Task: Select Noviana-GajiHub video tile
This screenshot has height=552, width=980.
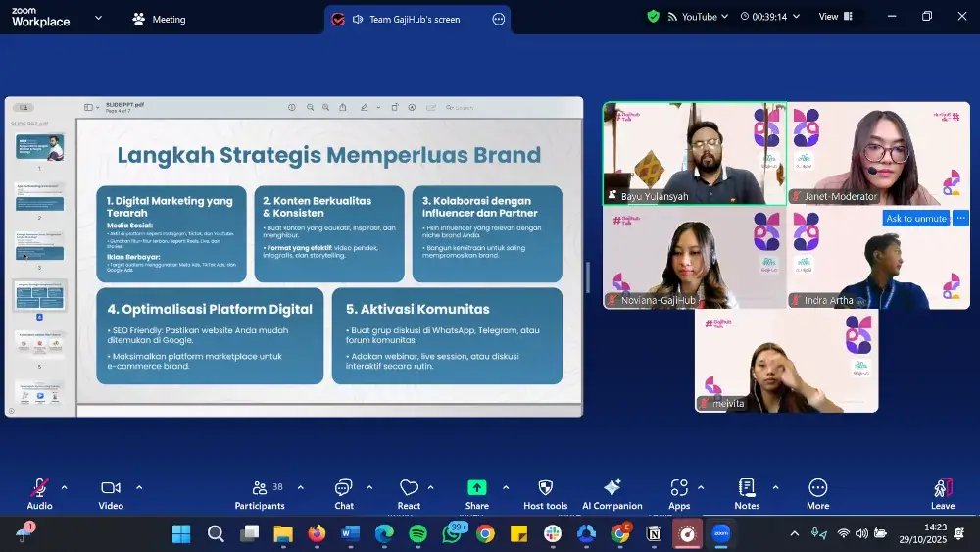Action: [695, 258]
